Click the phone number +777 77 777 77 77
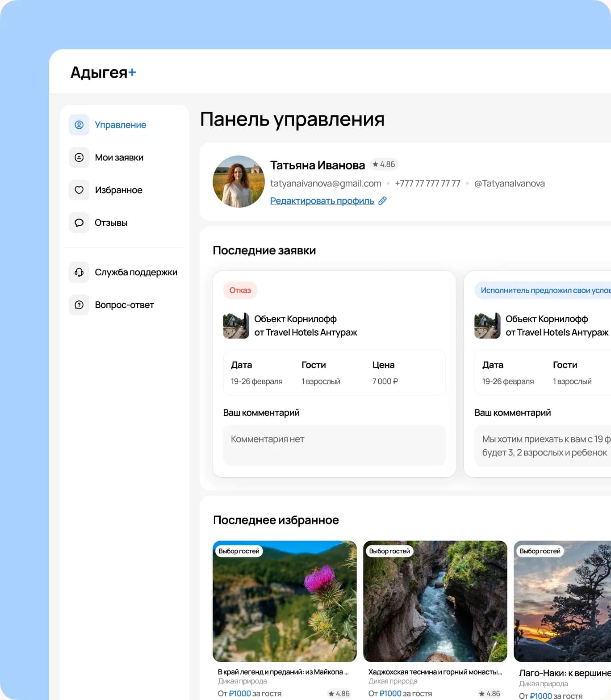 click(427, 183)
